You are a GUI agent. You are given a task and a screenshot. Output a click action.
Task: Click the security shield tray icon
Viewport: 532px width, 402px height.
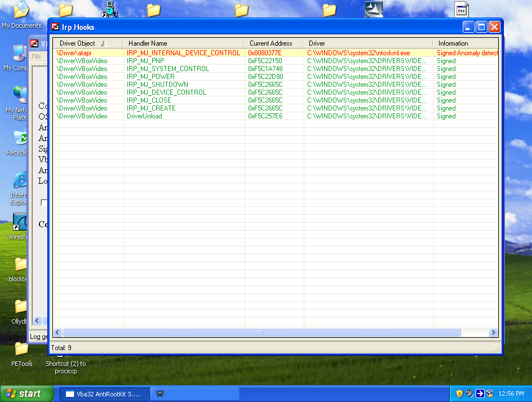(459, 394)
